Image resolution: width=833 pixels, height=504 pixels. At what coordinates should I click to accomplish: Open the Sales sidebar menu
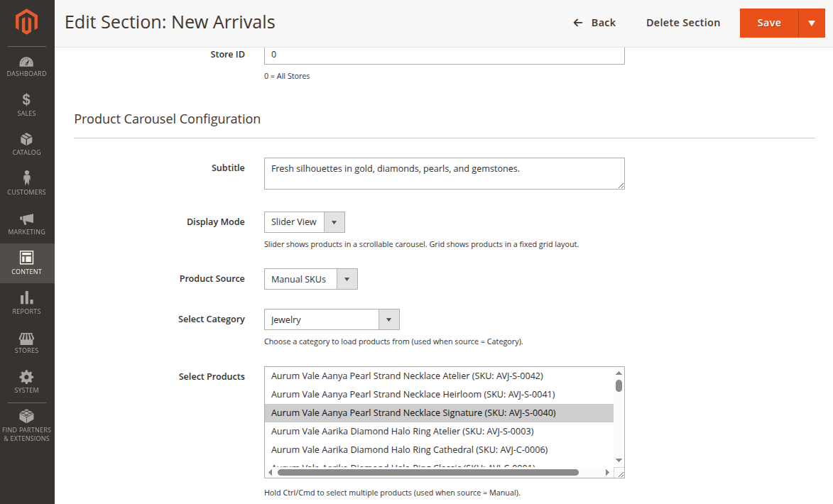click(26, 104)
